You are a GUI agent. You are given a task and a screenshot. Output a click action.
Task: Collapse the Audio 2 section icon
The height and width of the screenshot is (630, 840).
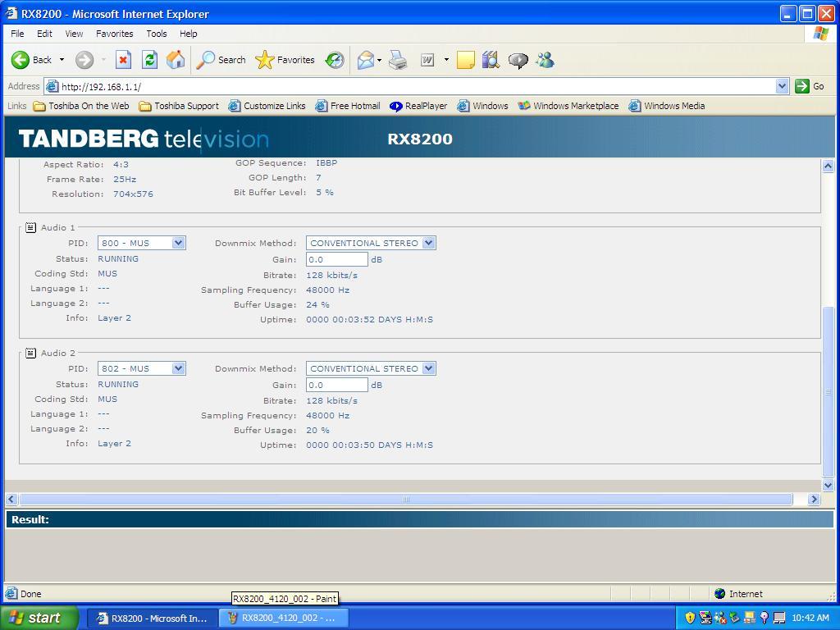click(30, 353)
